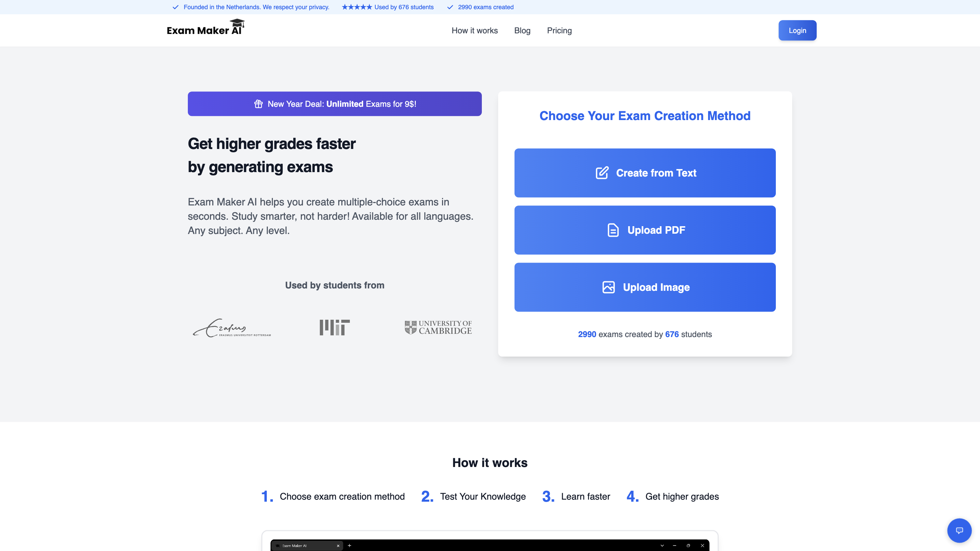The width and height of the screenshot is (980, 551).
Task: Click the University of Cambridge logo
Action: [438, 328]
